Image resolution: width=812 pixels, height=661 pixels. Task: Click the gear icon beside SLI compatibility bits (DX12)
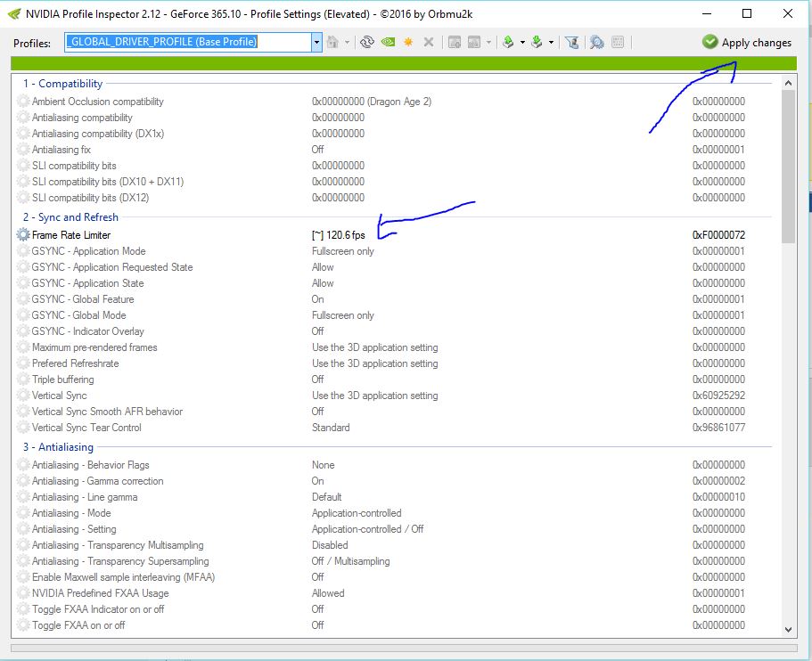(x=23, y=197)
